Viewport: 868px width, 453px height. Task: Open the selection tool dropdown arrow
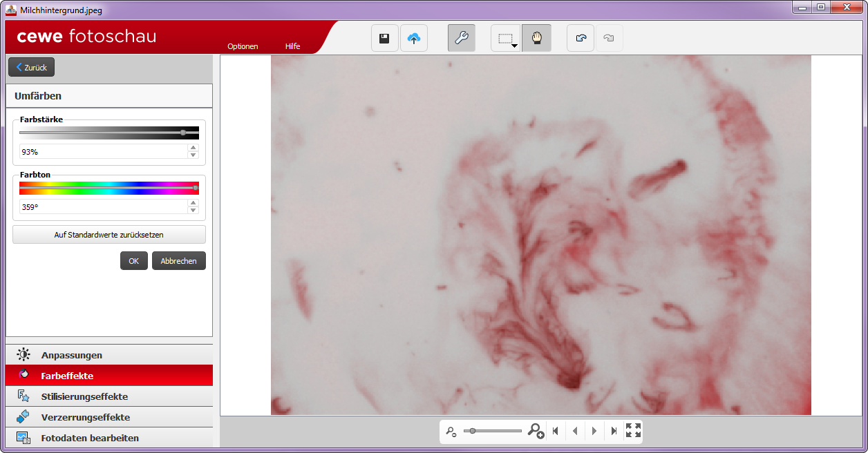tap(515, 46)
